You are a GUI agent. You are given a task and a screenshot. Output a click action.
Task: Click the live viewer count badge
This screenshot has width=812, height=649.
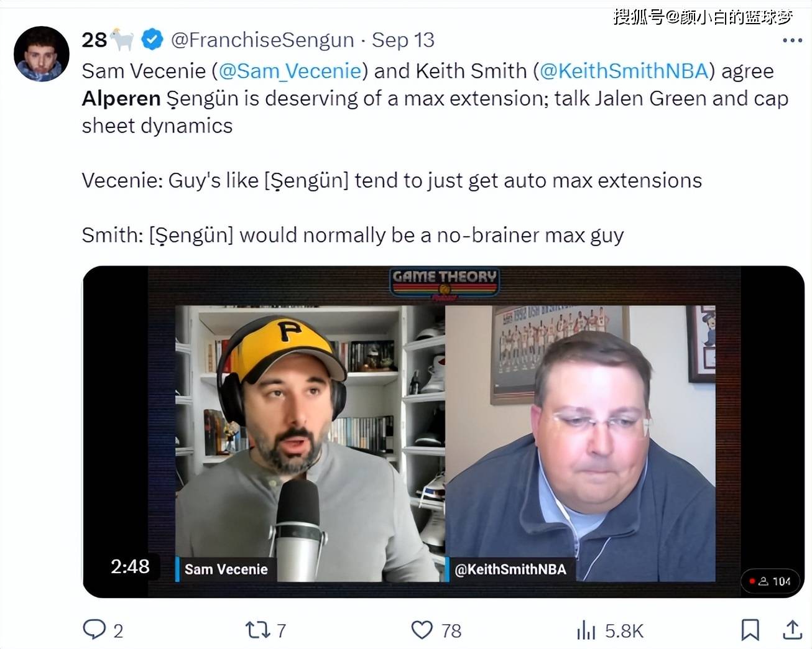771,581
